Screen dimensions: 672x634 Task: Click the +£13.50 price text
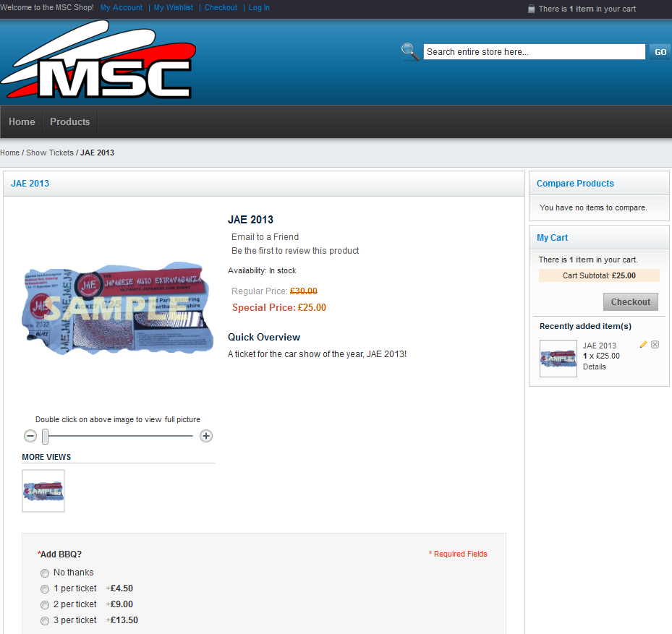122,620
